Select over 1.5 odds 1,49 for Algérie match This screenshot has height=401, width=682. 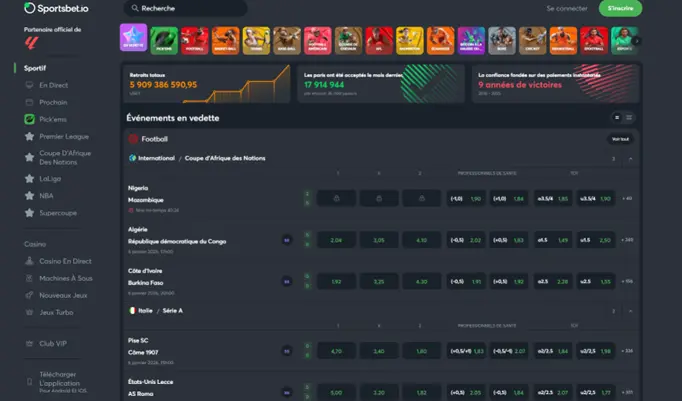click(x=553, y=240)
